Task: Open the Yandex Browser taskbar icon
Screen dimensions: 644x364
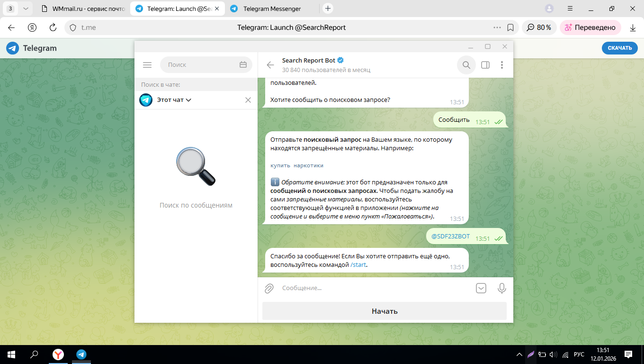Action: pos(58,354)
